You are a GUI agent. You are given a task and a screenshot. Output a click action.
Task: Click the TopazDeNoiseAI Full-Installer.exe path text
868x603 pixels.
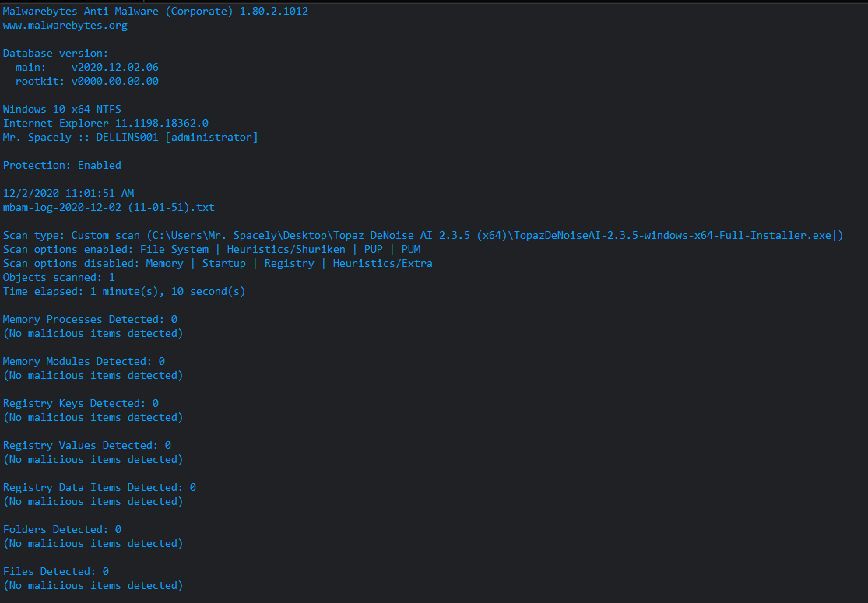[672, 235]
